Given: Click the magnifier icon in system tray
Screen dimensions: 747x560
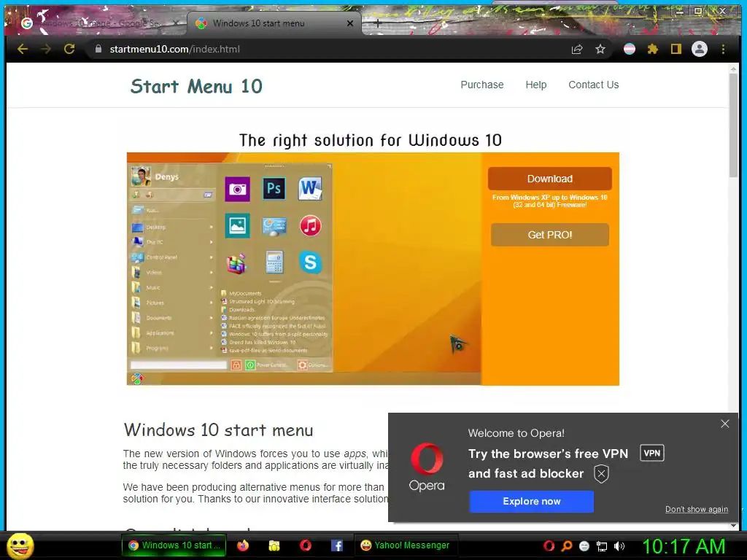Looking at the screenshot, I should click(x=567, y=546).
